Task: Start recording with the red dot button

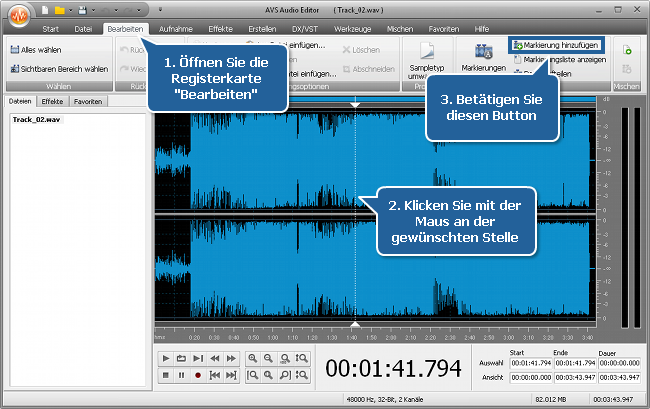Action: click(198, 375)
